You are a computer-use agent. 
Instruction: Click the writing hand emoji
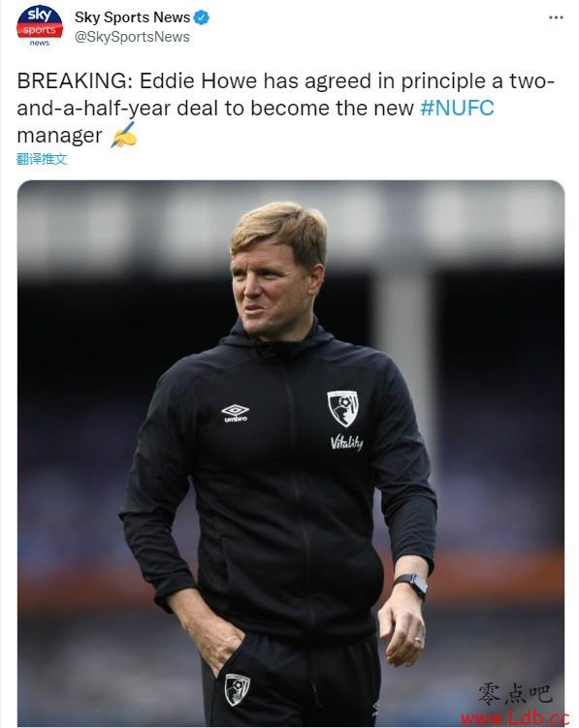[123, 135]
